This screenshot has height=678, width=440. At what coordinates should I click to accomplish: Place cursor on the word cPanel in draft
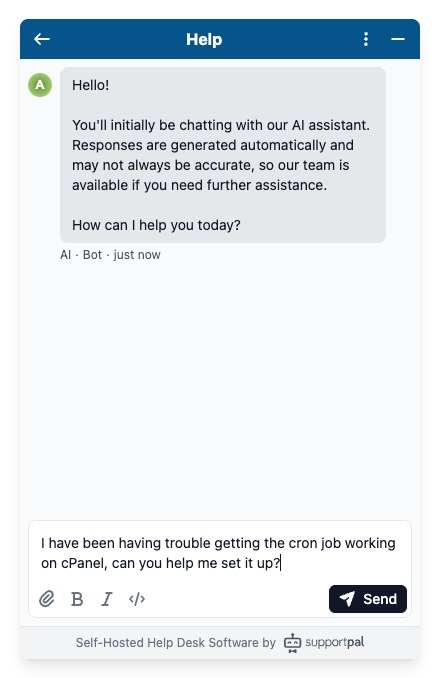click(84, 563)
